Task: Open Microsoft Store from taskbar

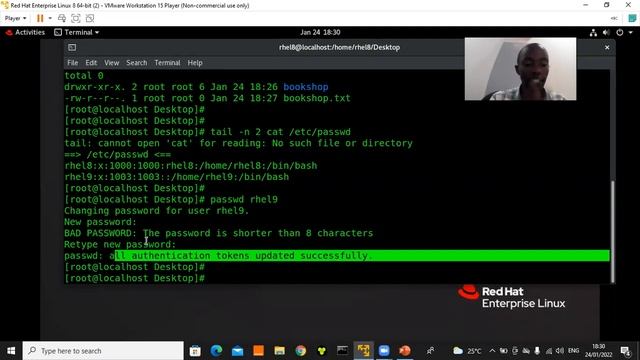Action: tap(195, 351)
